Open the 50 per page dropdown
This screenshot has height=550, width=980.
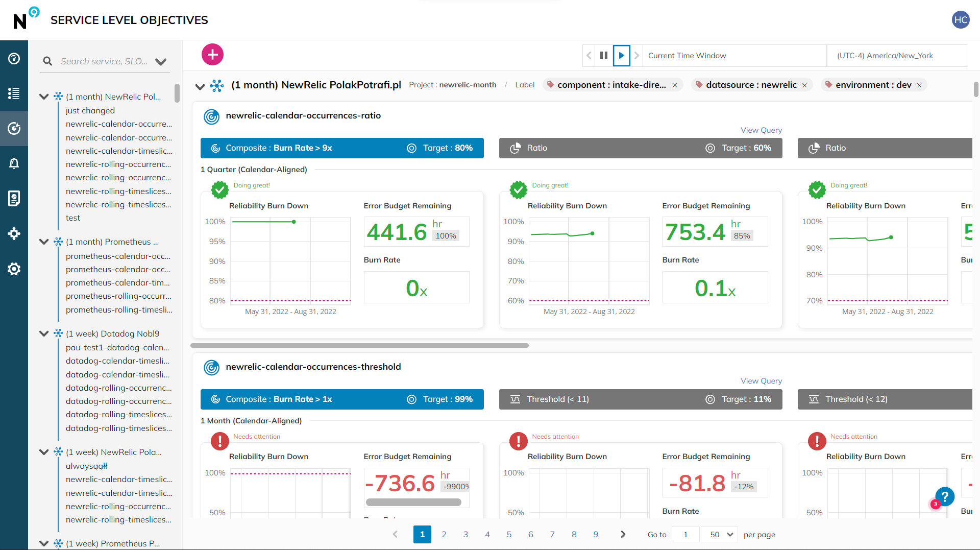pyautogui.click(x=720, y=534)
